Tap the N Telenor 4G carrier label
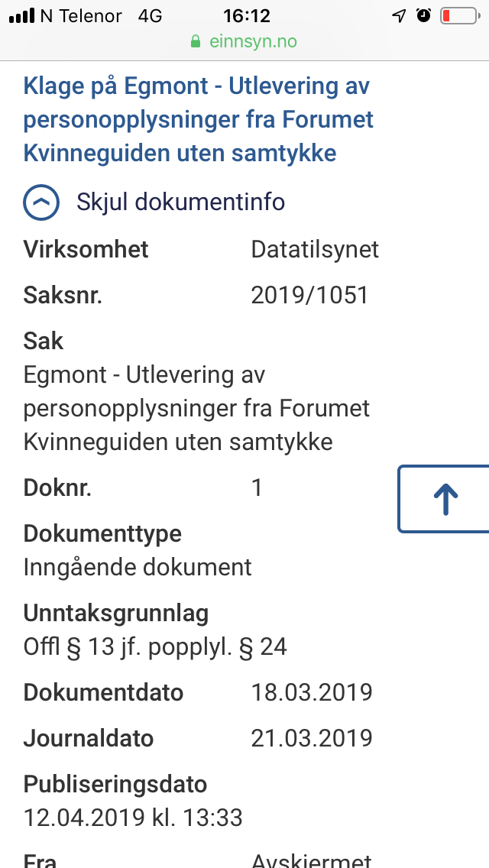The width and height of the screenshot is (489, 868). point(102,16)
